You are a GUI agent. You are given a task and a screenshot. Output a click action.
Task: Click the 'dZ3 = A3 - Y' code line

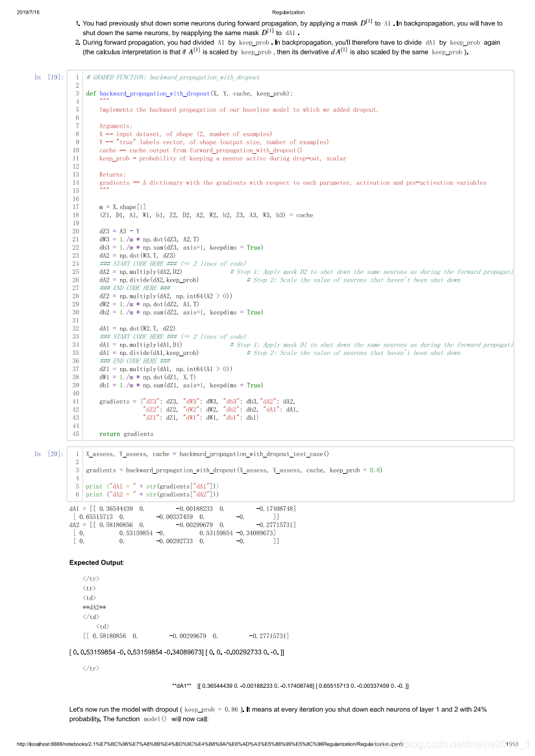click(x=119, y=232)
